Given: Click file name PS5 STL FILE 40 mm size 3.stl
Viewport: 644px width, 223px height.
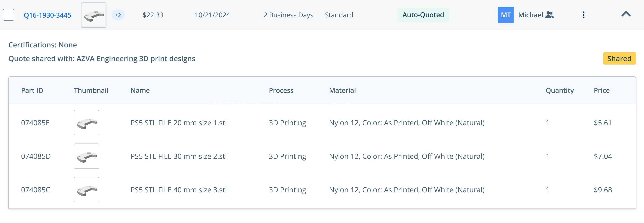Looking at the screenshot, I should pyautogui.click(x=179, y=190).
